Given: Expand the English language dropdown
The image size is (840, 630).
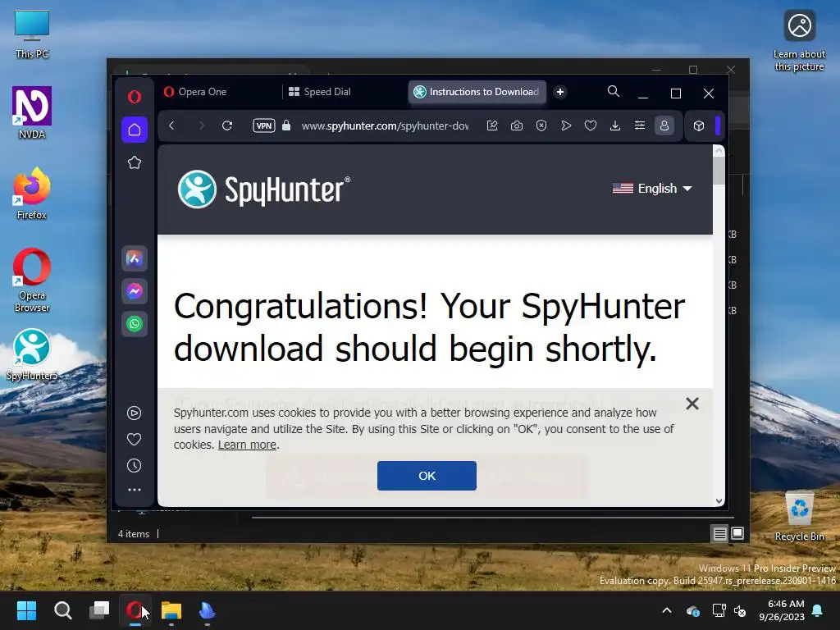Looking at the screenshot, I should tap(652, 189).
